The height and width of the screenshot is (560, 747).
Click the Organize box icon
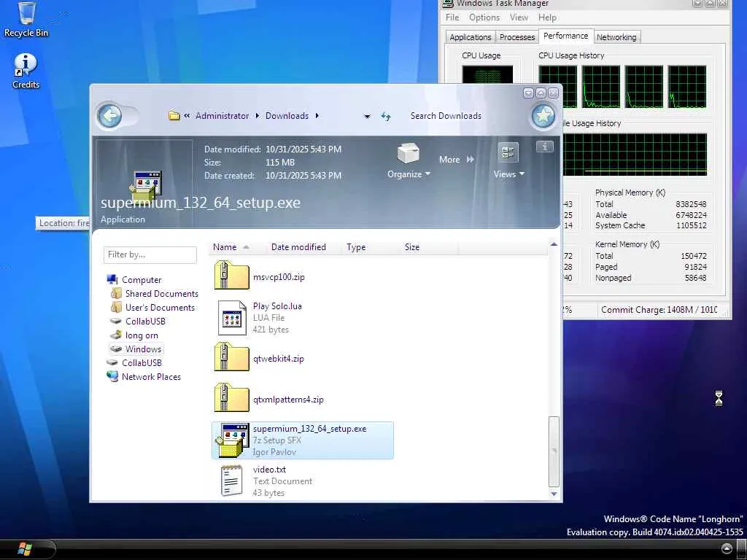(x=409, y=154)
